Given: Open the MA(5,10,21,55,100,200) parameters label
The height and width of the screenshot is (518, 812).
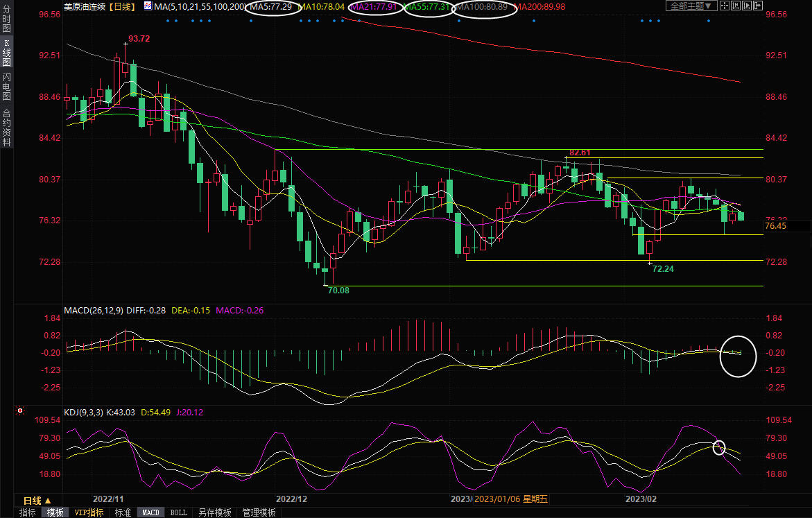Looking at the screenshot, I should pos(199,6).
